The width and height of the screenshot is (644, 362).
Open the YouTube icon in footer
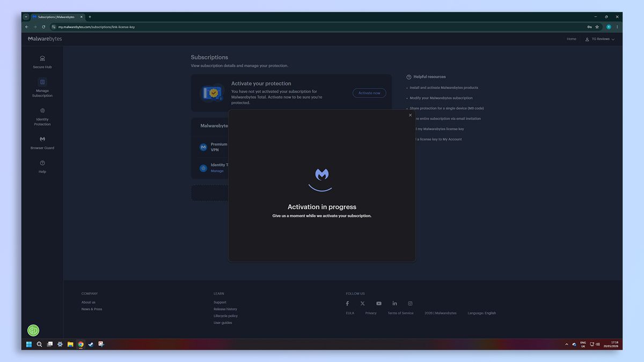(x=379, y=304)
